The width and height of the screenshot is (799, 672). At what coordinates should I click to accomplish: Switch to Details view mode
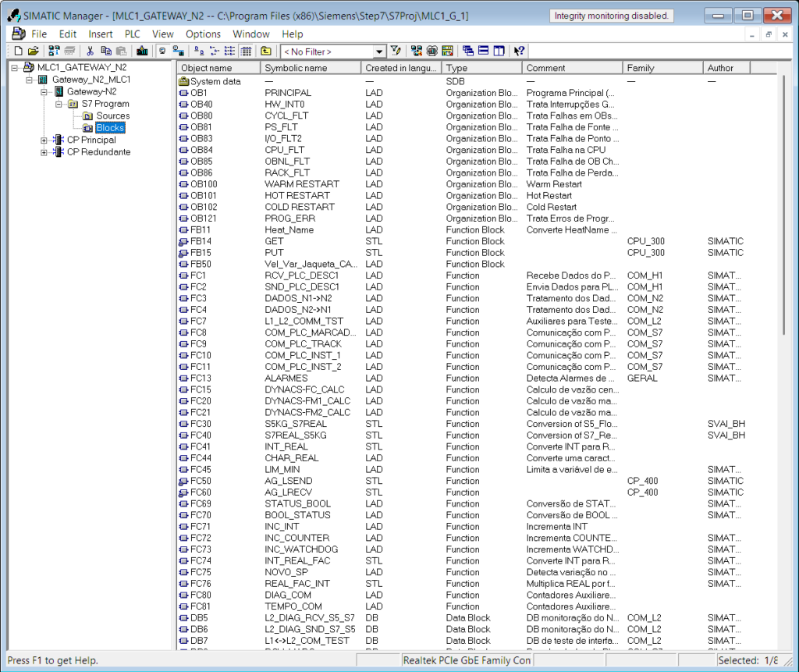[246, 51]
